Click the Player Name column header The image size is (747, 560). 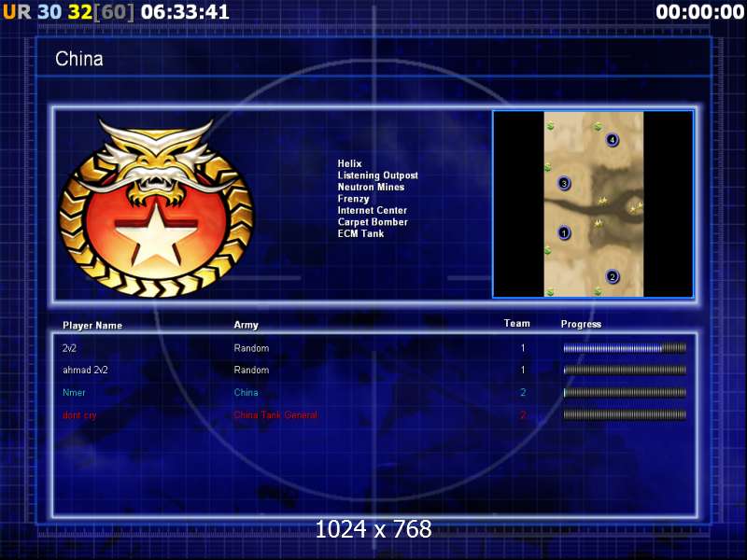point(92,325)
